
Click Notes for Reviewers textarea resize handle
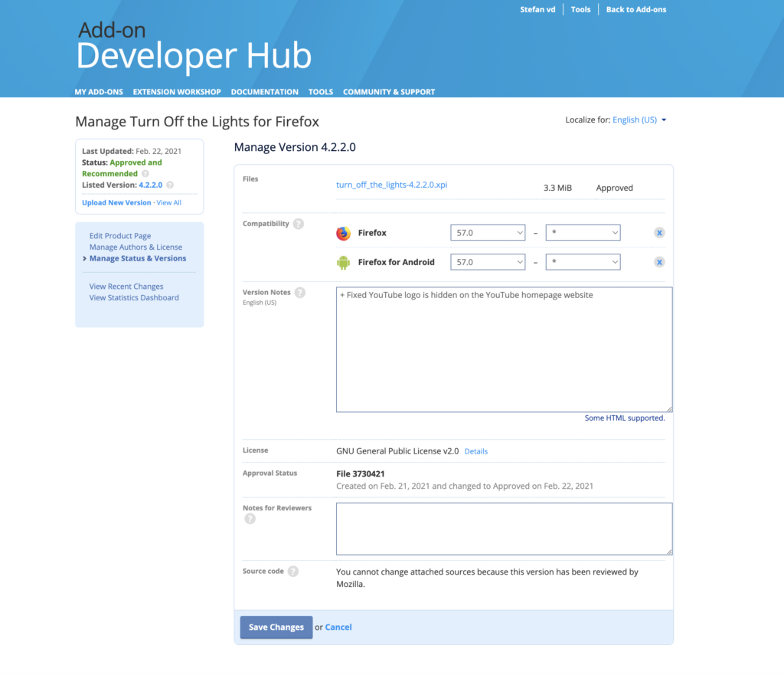(x=669, y=552)
